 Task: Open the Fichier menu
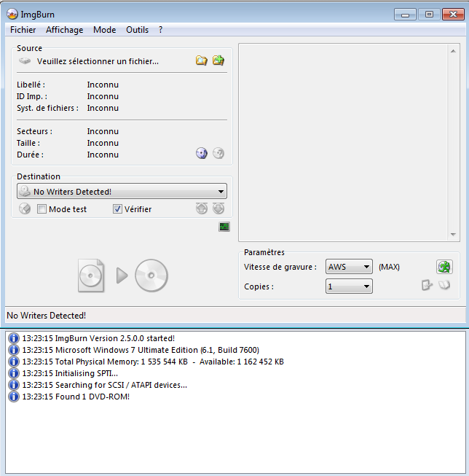click(x=23, y=30)
